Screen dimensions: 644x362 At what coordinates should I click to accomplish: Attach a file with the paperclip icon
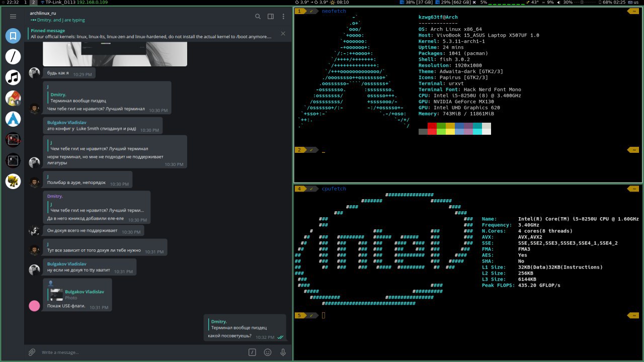tap(32, 352)
